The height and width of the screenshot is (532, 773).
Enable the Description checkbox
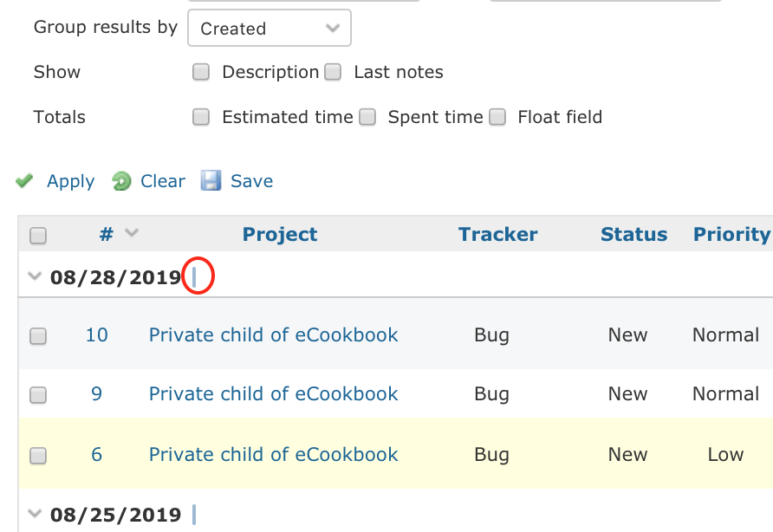click(x=201, y=72)
